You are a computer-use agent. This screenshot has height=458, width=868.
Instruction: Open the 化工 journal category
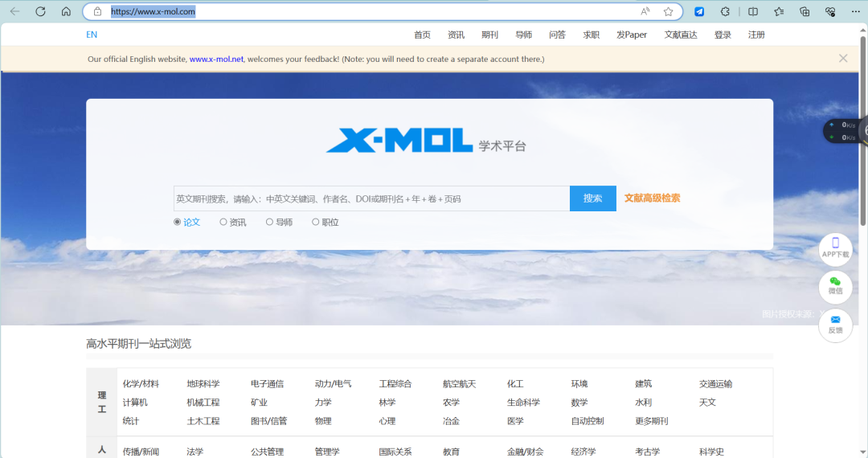[515, 384]
